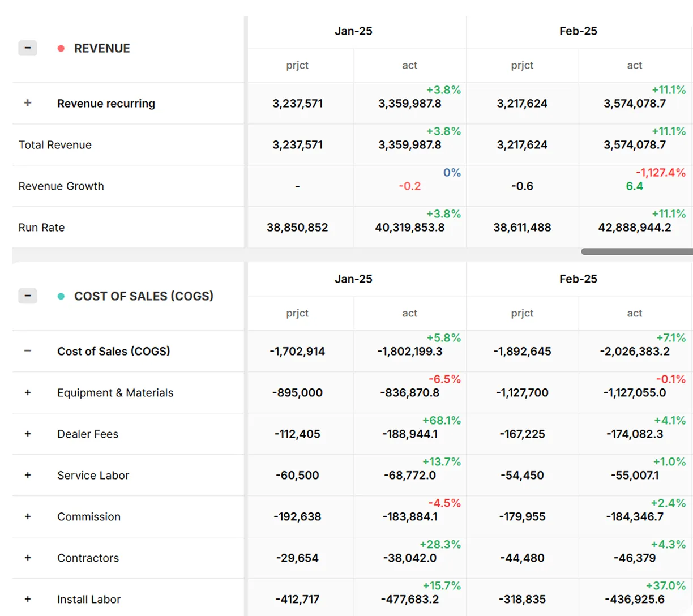Expand the Revenue recurring row
693x616 pixels.
pos(27,104)
